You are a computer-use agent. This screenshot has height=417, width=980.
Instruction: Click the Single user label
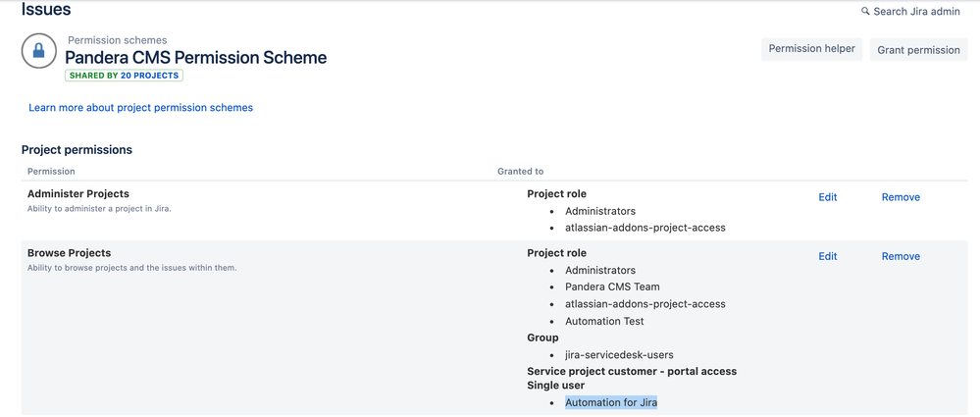pos(555,386)
